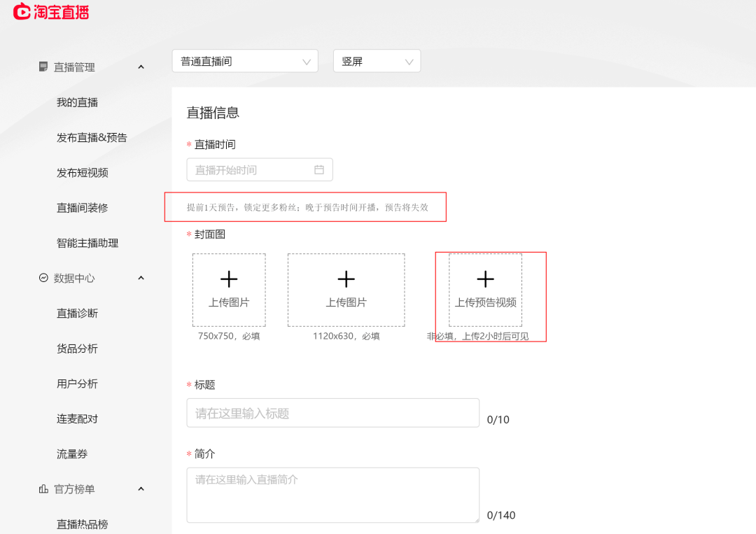This screenshot has width=756, height=534.
Task: Go to 发布短视频 page
Action: [x=83, y=173]
